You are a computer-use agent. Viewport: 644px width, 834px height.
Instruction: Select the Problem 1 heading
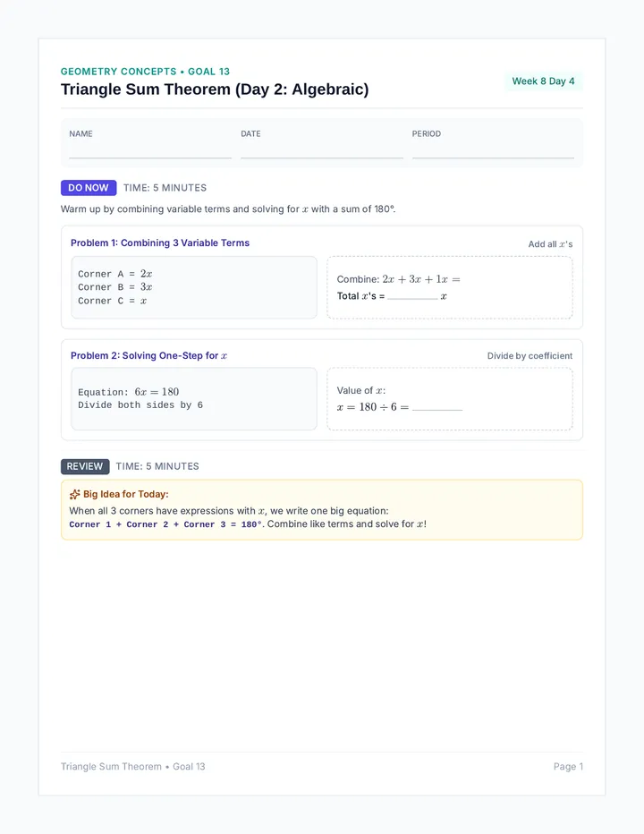pos(160,243)
